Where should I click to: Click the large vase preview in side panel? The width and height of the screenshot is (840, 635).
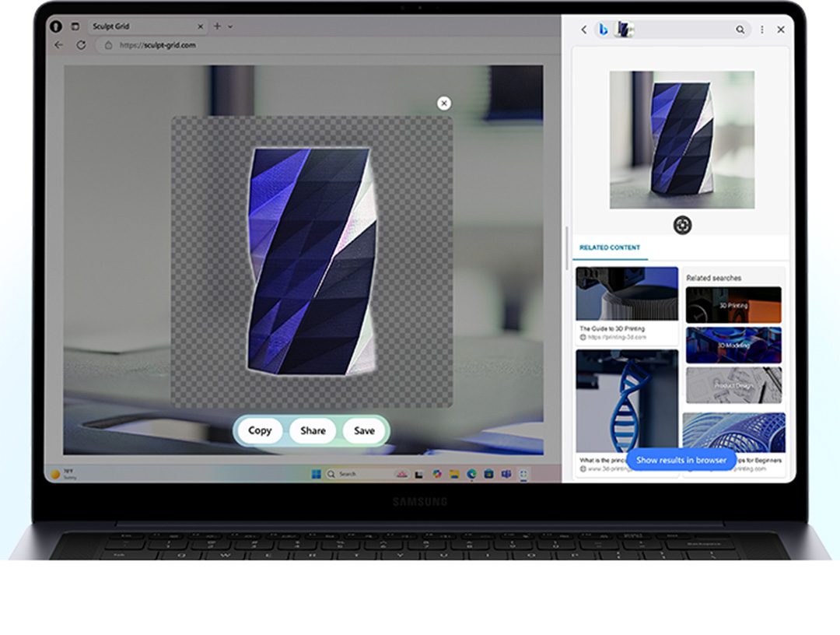(682, 140)
